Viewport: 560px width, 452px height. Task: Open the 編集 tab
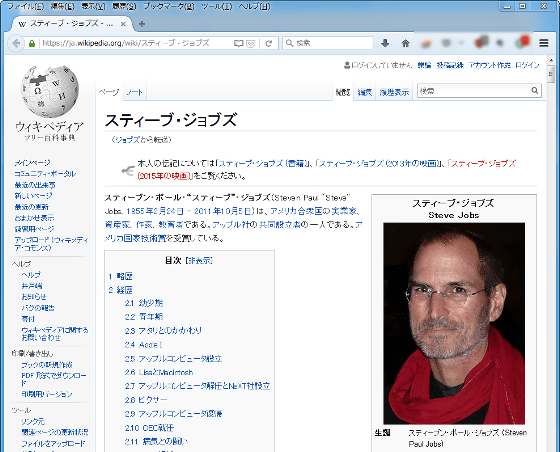[x=365, y=92]
